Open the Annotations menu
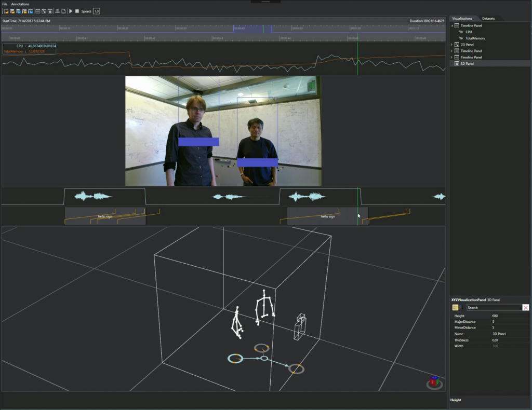 [20, 4]
